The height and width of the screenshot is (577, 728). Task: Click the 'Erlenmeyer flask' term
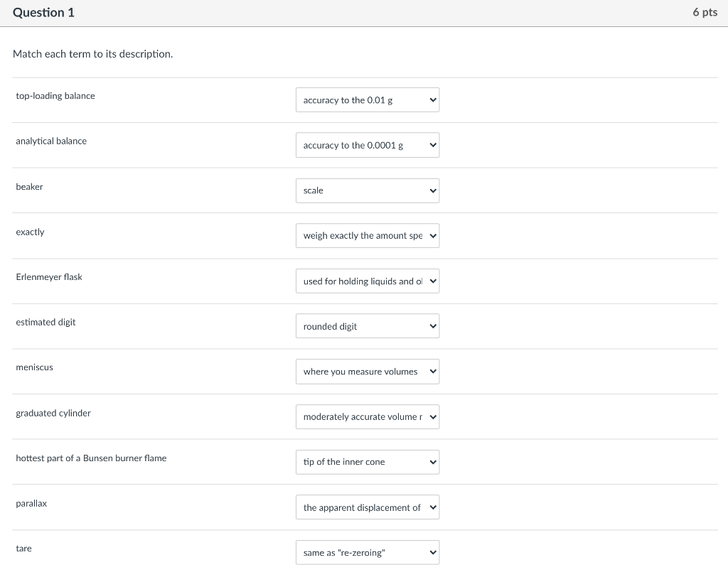coord(49,277)
